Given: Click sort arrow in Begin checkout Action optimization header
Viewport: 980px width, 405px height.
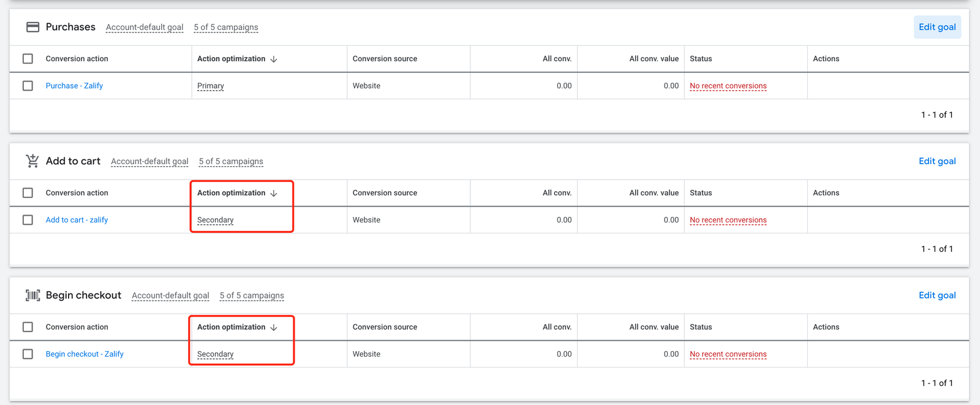Looking at the screenshot, I should tap(274, 327).
